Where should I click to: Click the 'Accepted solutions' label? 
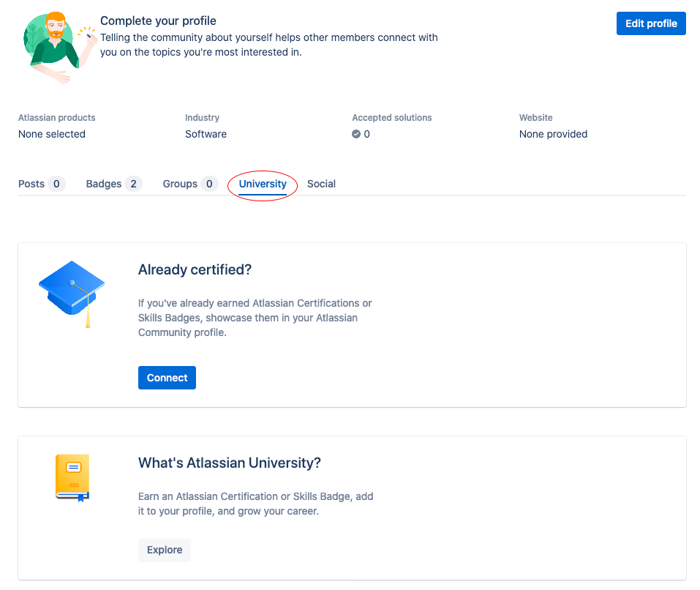[x=392, y=117]
